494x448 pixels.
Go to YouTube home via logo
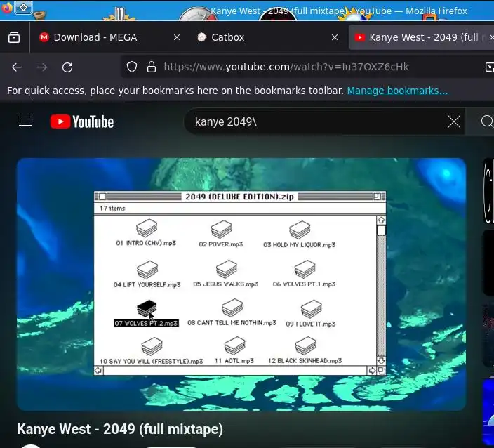[82, 121]
